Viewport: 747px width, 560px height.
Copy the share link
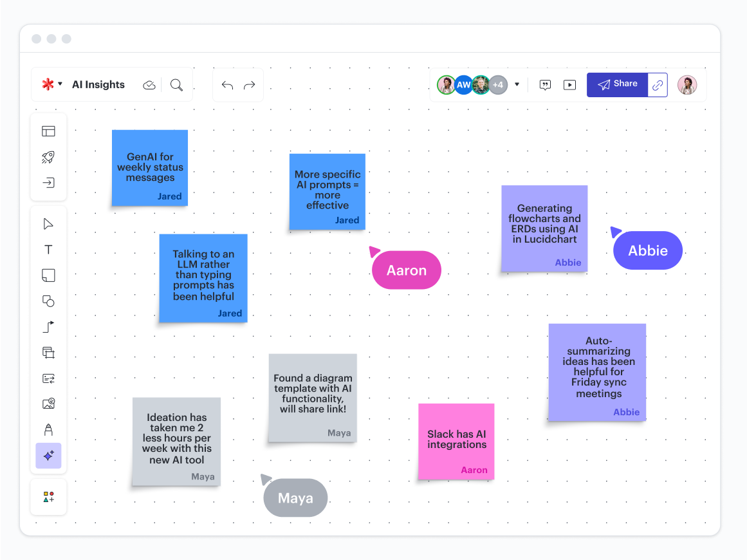(658, 84)
